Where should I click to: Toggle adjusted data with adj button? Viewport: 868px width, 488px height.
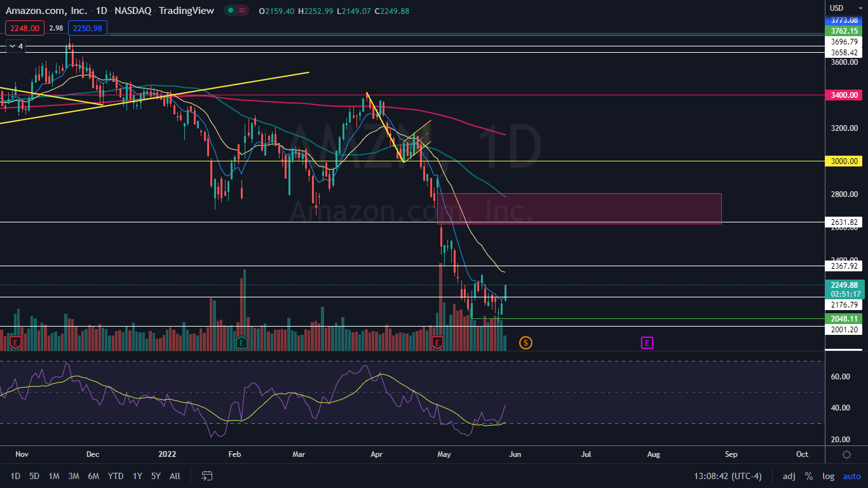pos(789,476)
